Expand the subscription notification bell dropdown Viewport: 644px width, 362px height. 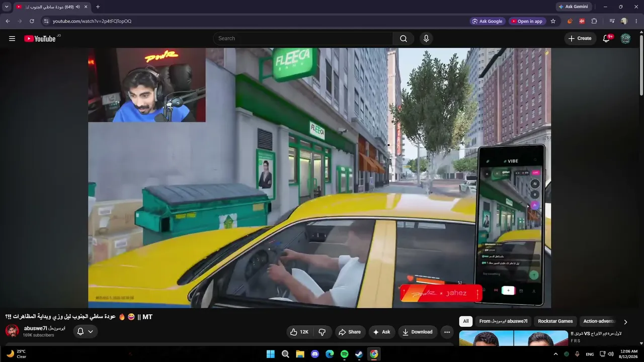coord(86,331)
